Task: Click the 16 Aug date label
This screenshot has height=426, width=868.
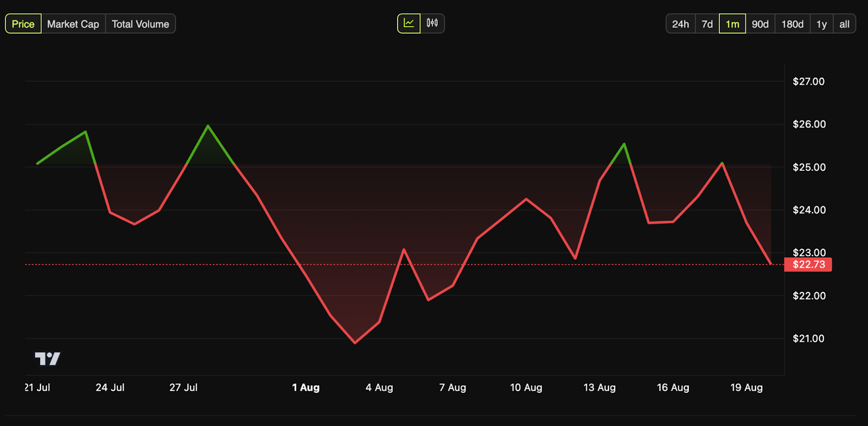Action: pos(673,388)
